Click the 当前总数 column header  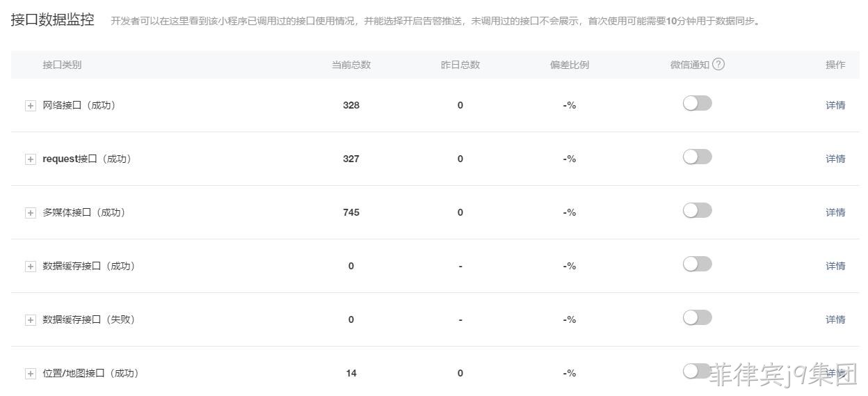(351, 65)
